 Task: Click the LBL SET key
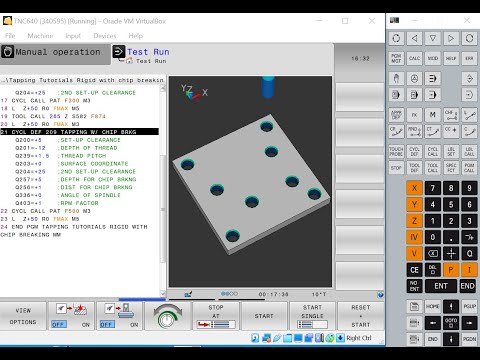click(451, 152)
